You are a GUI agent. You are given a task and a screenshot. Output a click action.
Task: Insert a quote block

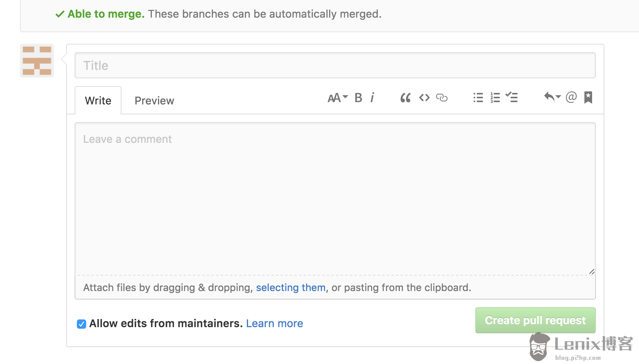405,98
